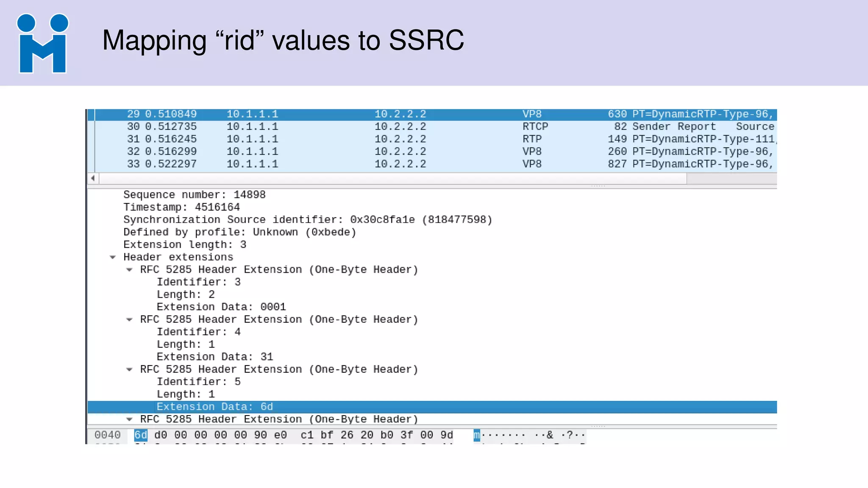Click the blue M logo icon

(x=42, y=44)
